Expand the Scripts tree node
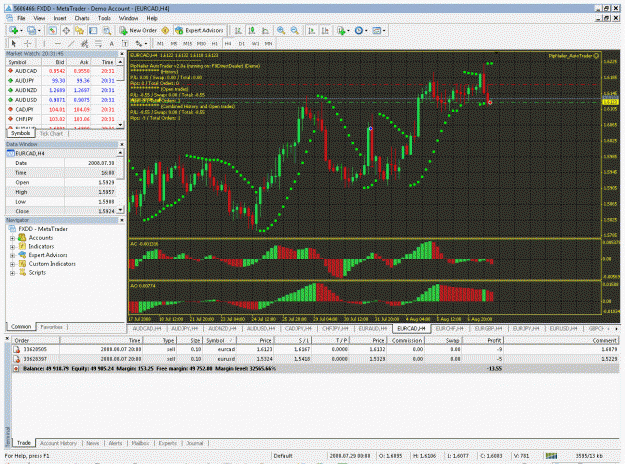This screenshot has height=464, width=625. pos(12,273)
